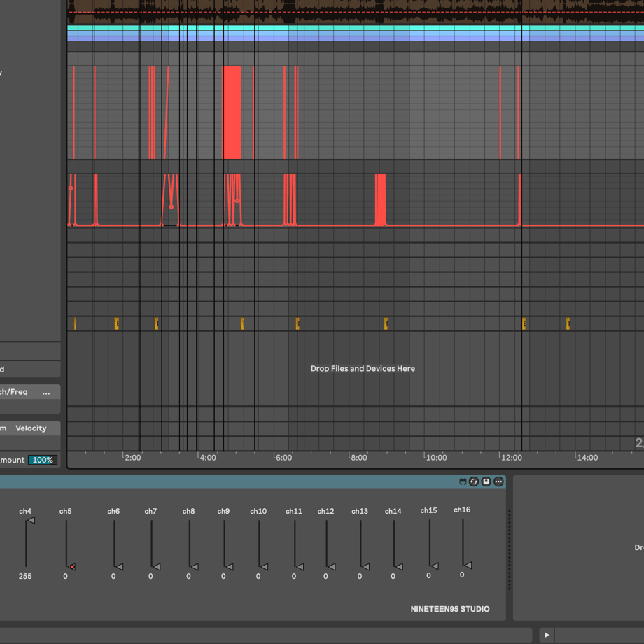Click the 6:00 mark on time ruler

pyautogui.click(x=283, y=458)
